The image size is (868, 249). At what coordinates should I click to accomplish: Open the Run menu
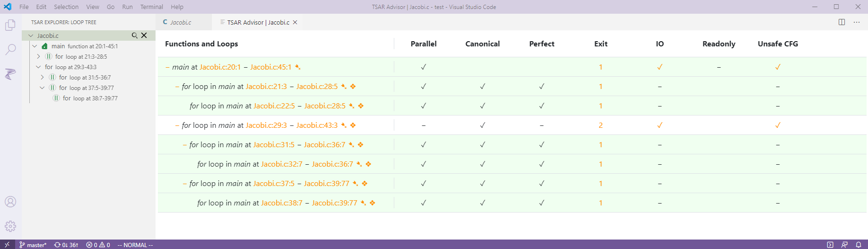click(127, 7)
